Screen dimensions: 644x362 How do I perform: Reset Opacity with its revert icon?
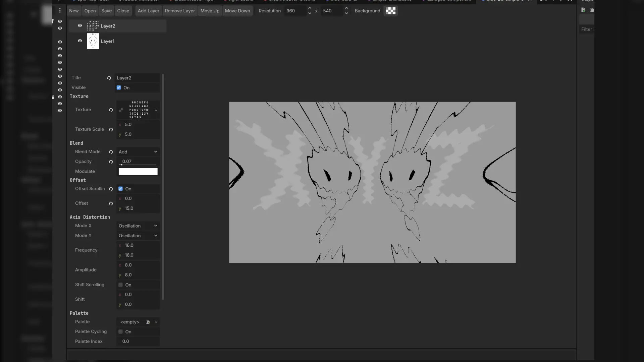[x=111, y=162]
